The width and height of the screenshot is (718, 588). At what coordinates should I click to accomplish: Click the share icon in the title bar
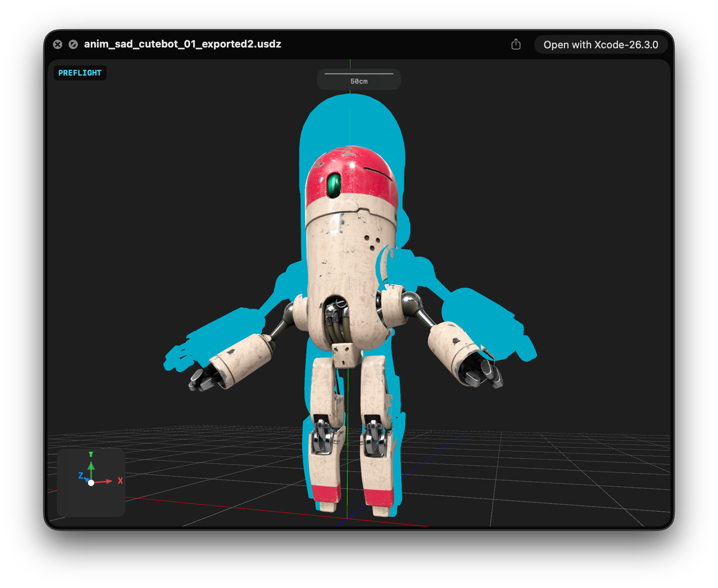[516, 44]
